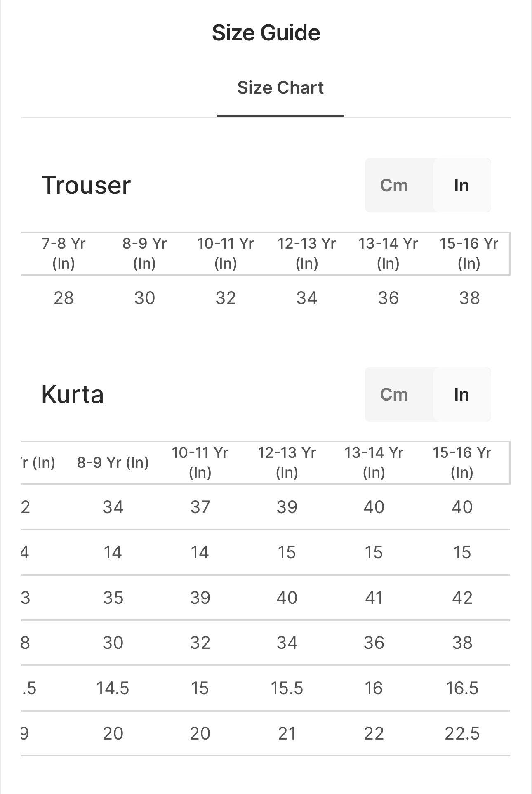
Task: Click Trouser 7-8 Yr column header
Action: [64, 253]
